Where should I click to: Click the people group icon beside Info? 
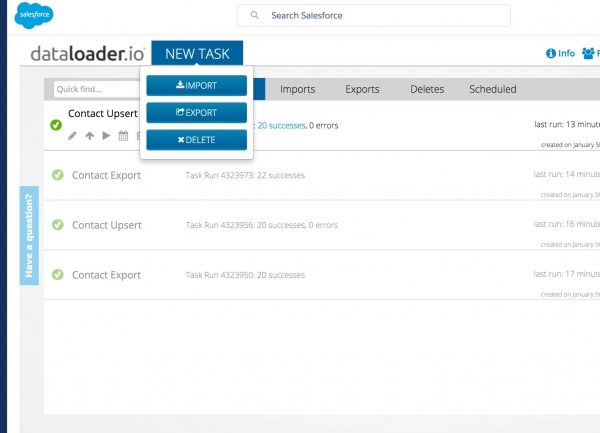[x=588, y=53]
